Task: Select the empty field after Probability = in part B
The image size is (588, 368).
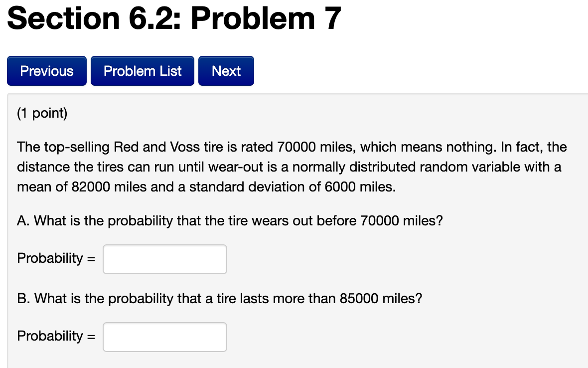Action: tap(164, 337)
